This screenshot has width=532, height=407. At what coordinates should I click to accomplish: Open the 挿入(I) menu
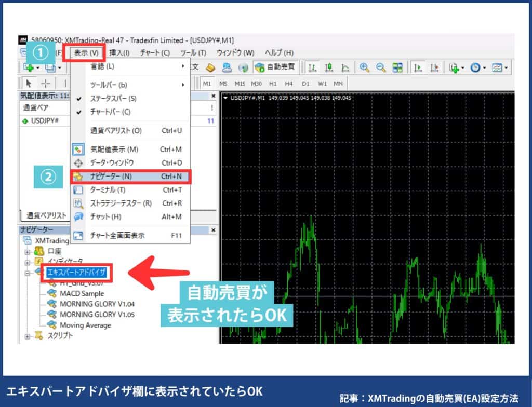coord(119,52)
